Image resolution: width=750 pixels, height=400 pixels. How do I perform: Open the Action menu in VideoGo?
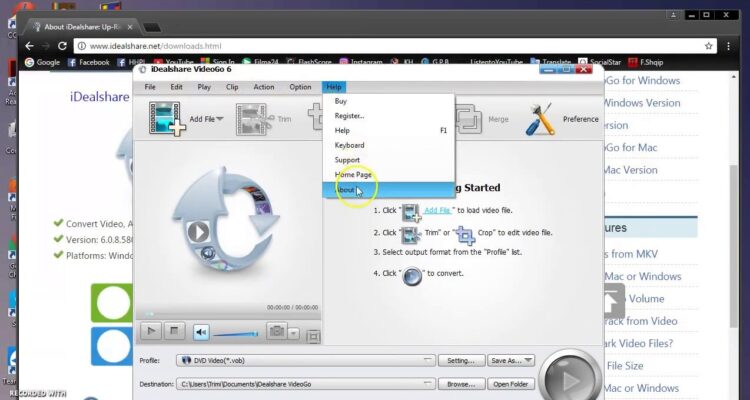point(264,87)
